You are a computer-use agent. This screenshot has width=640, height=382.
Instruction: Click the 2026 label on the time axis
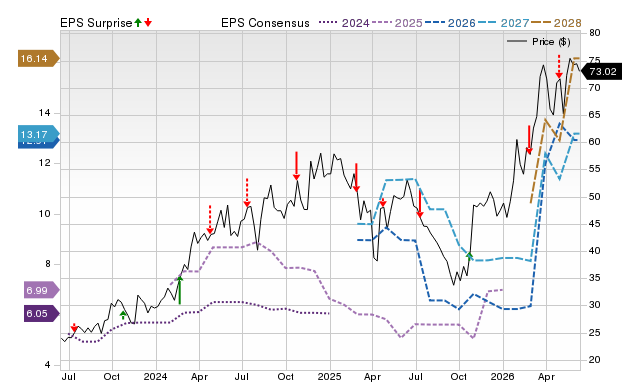tap(502, 376)
